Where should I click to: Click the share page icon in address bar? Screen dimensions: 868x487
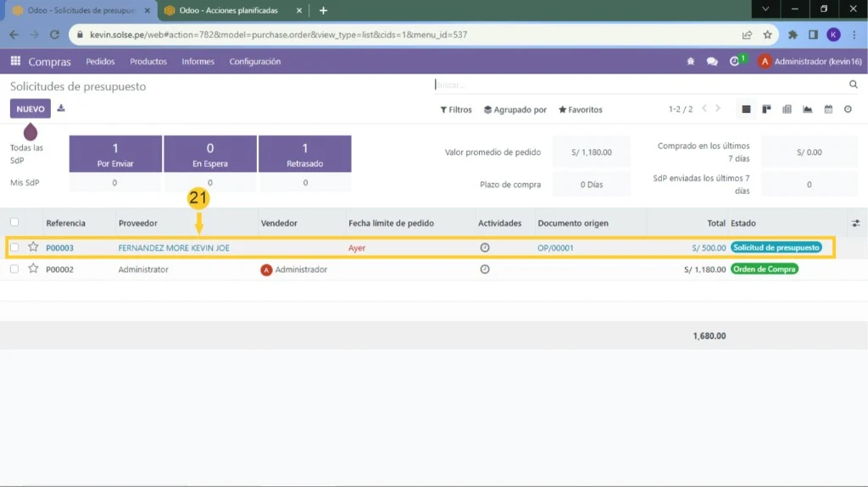click(x=747, y=35)
